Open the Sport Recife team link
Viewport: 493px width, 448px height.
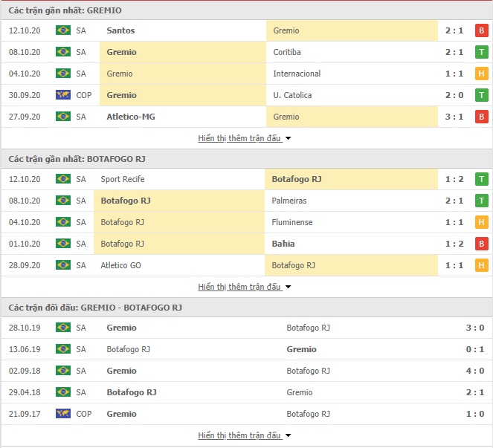click(123, 179)
